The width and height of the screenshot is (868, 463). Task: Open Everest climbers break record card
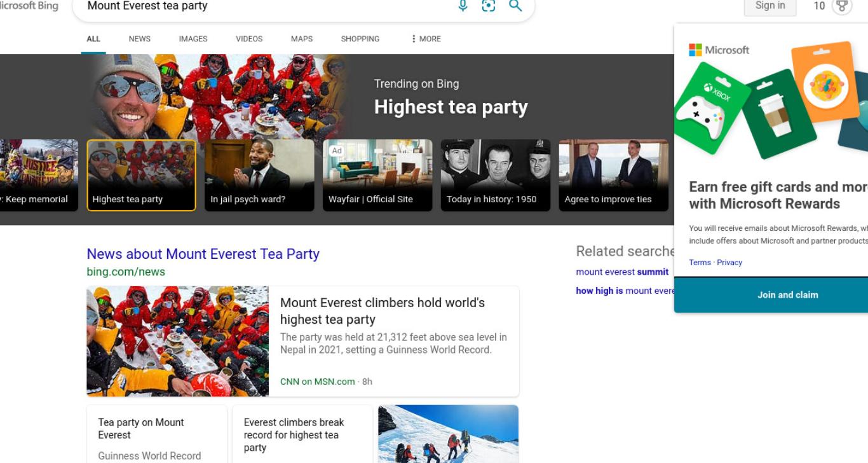[x=302, y=434]
